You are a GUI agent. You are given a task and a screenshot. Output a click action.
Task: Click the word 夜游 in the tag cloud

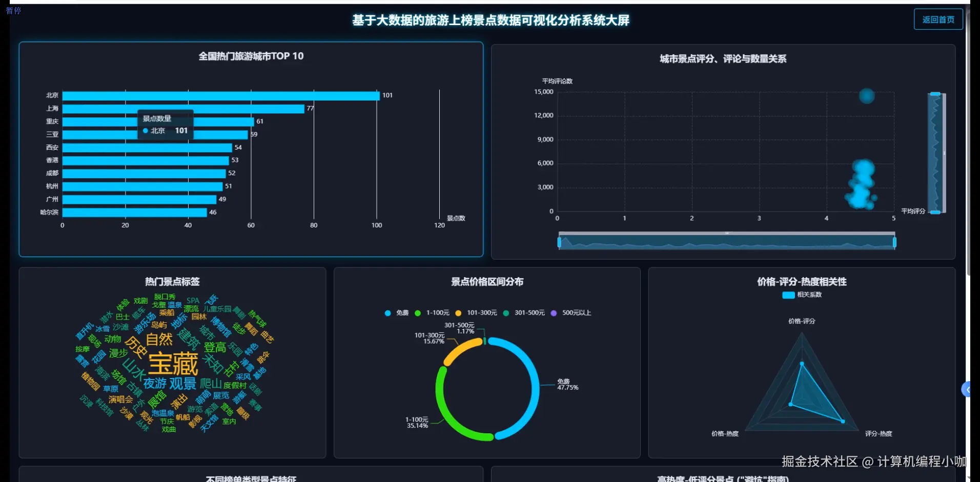155,383
